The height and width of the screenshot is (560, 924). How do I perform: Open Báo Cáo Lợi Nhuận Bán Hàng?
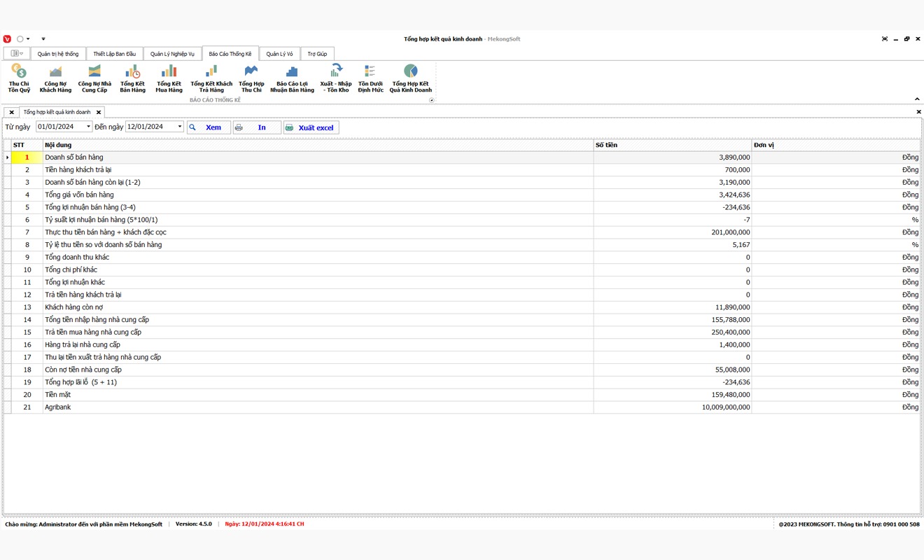292,78
